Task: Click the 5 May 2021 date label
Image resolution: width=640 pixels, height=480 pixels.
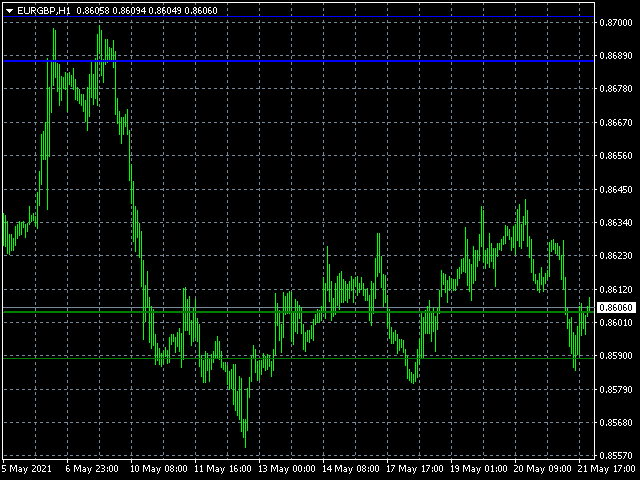Action: pos(27,469)
